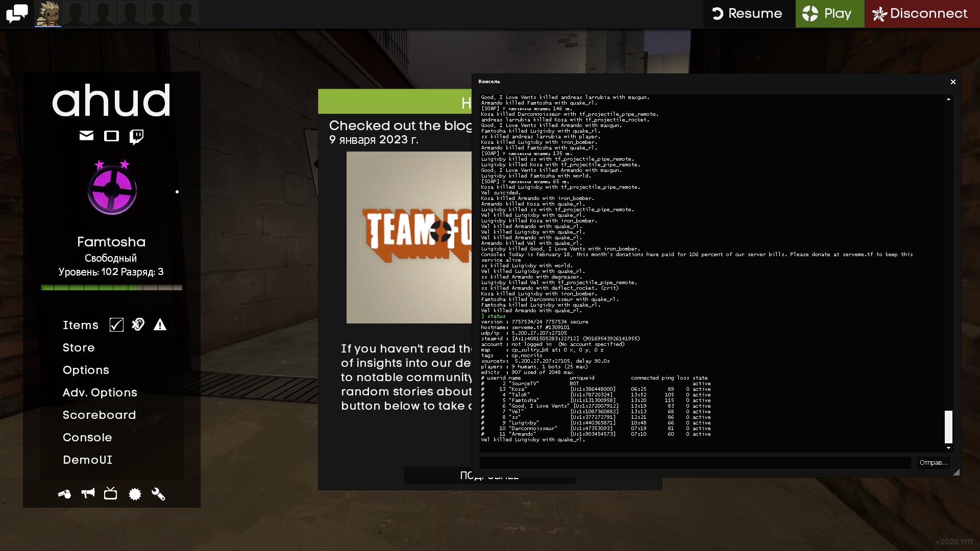Viewport: 980px width, 551px height.
Task: Click the console scrollbar up arrow
Action: tap(948, 99)
